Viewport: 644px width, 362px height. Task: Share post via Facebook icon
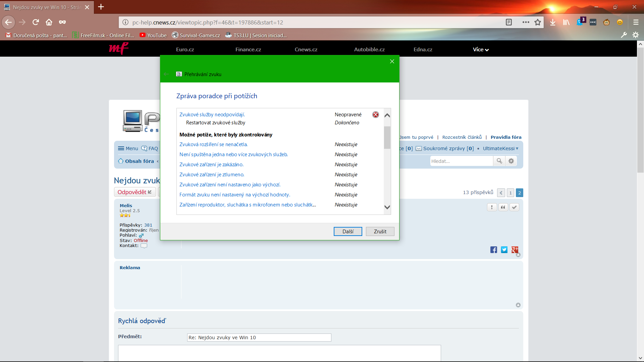(493, 250)
